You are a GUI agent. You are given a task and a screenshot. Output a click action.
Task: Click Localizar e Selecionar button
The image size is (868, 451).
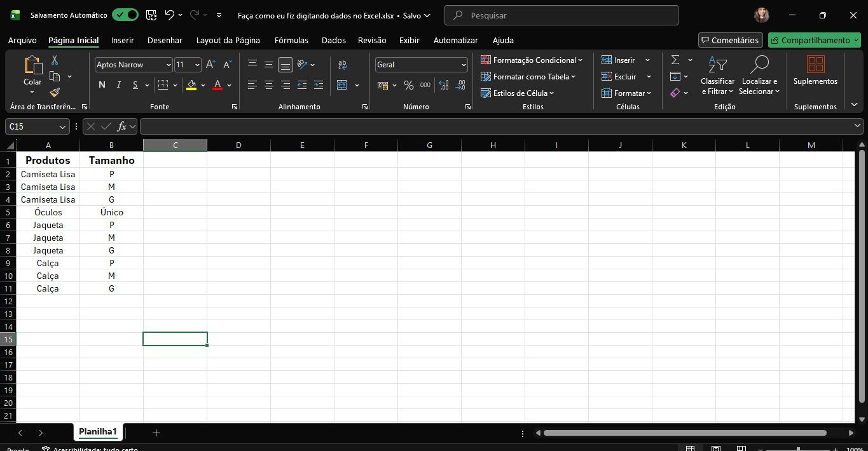tap(759, 75)
